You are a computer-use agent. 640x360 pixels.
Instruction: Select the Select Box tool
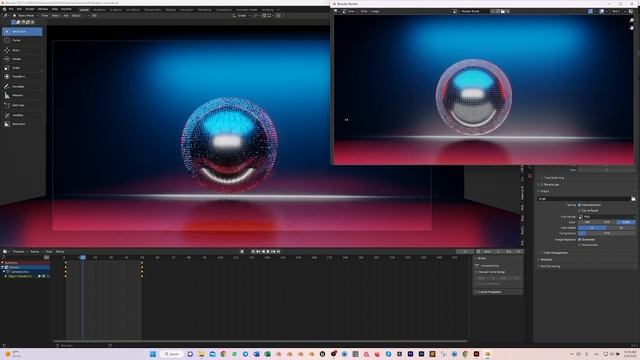(22, 31)
